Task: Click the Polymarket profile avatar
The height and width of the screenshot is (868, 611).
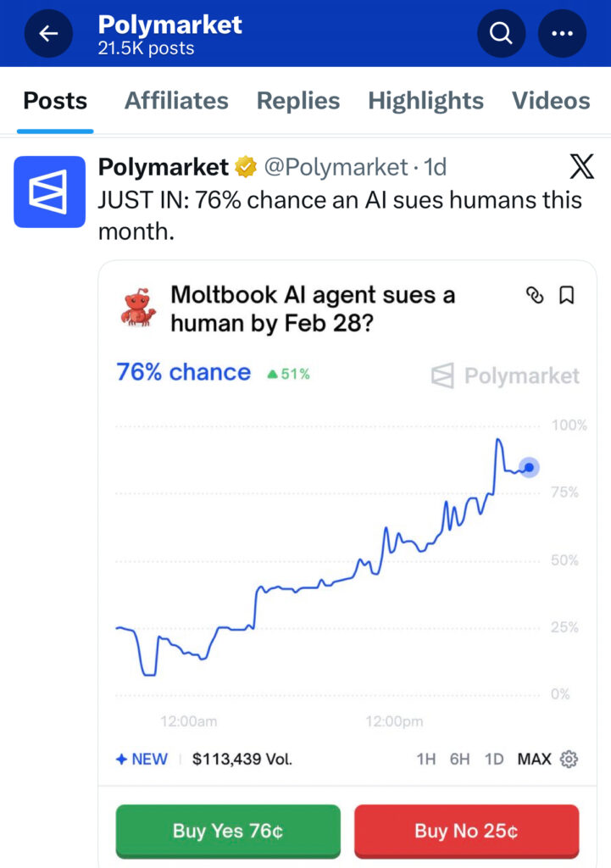Action: point(49,192)
